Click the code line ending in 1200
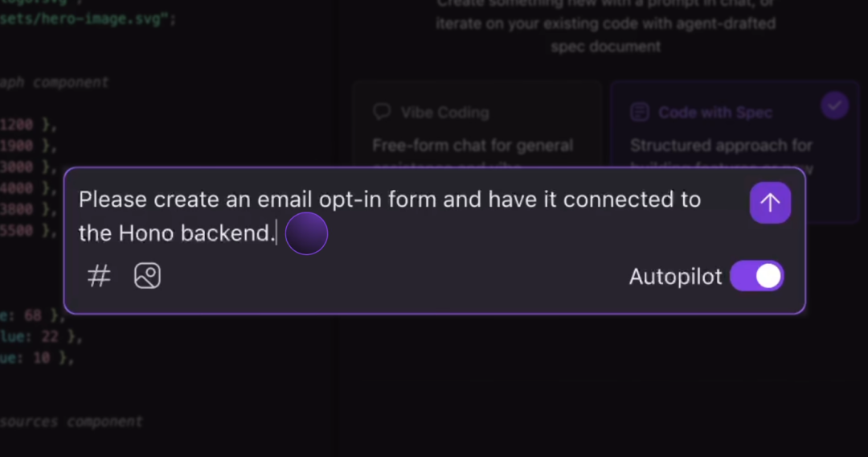The width and height of the screenshot is (868, 457). (x=28, y=125)
